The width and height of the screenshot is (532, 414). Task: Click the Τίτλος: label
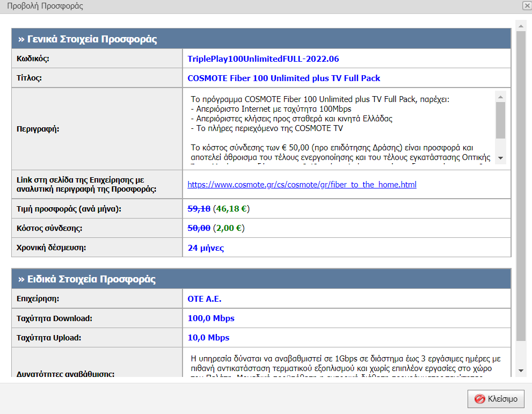[x=29, y=78]
